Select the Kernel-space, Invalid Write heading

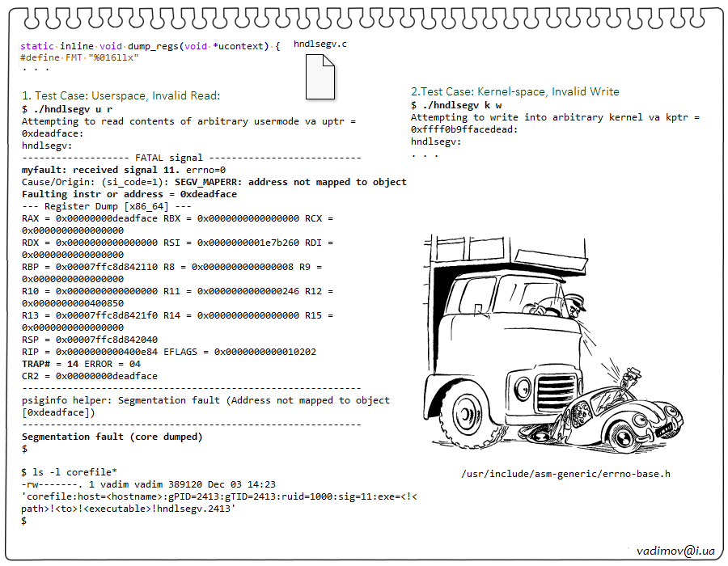point(514,91)
